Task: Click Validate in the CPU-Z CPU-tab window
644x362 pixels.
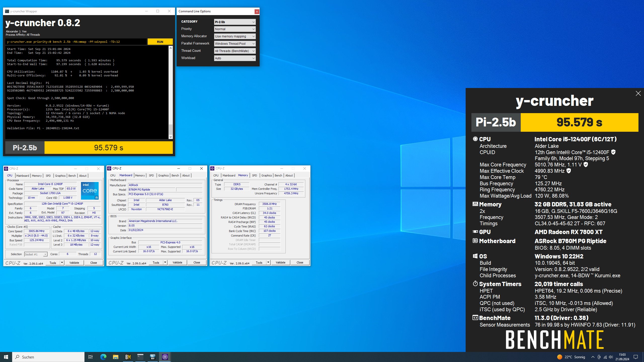Action: [x=74, y=263]
